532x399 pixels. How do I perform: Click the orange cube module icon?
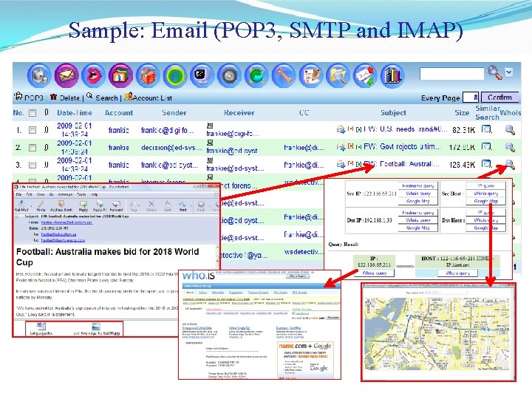point(148,75)
